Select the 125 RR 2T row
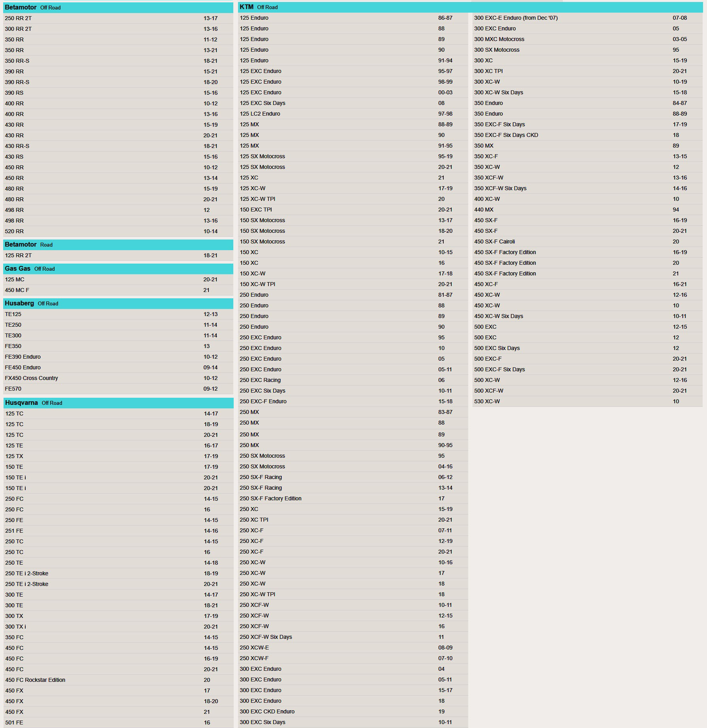The image size is (707, 728). coord(118,255)
